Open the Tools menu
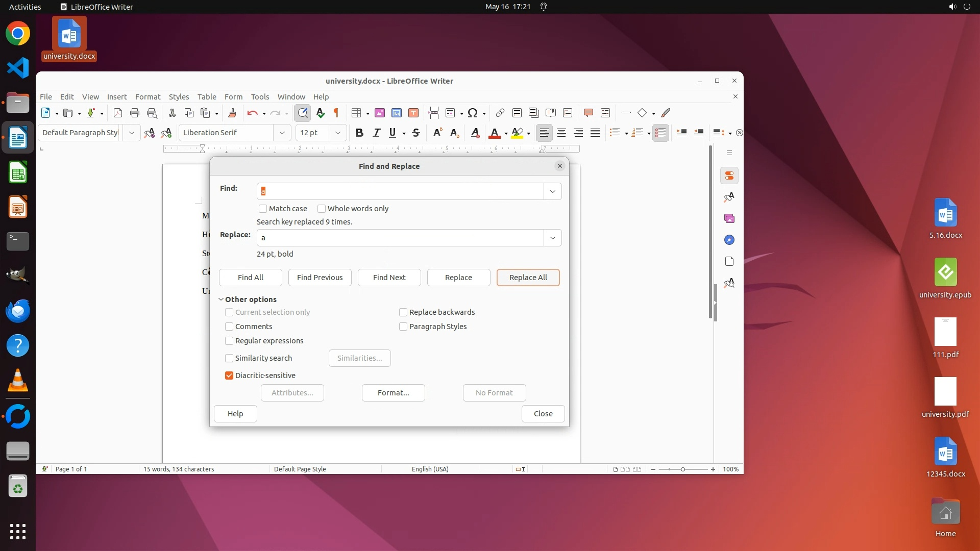The height and width of the screenshot is (551, 980). tap(260, 96)
